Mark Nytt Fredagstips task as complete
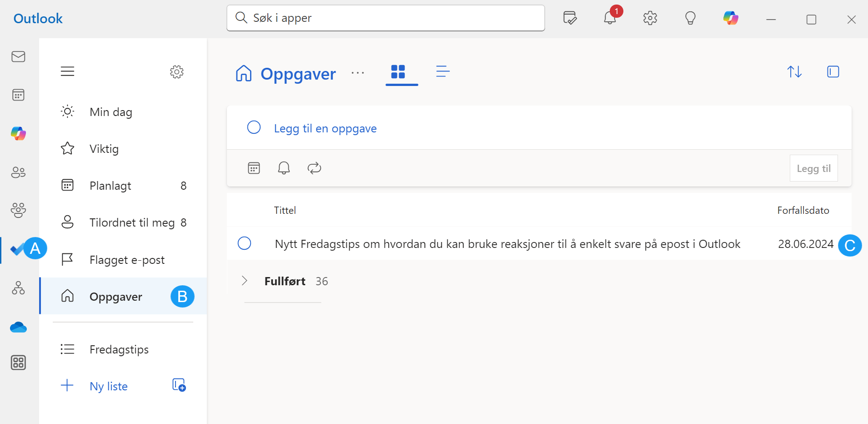This screenshot has height=424, width=868. [244, 243]
